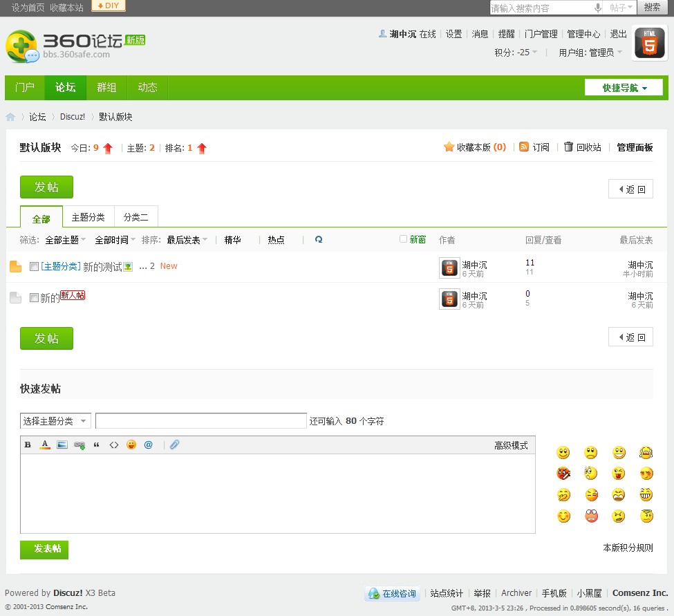The height and width of the screenshot is (616, 674).
Task: Open the recycle bin trash icon
Action: click(568, 147)
